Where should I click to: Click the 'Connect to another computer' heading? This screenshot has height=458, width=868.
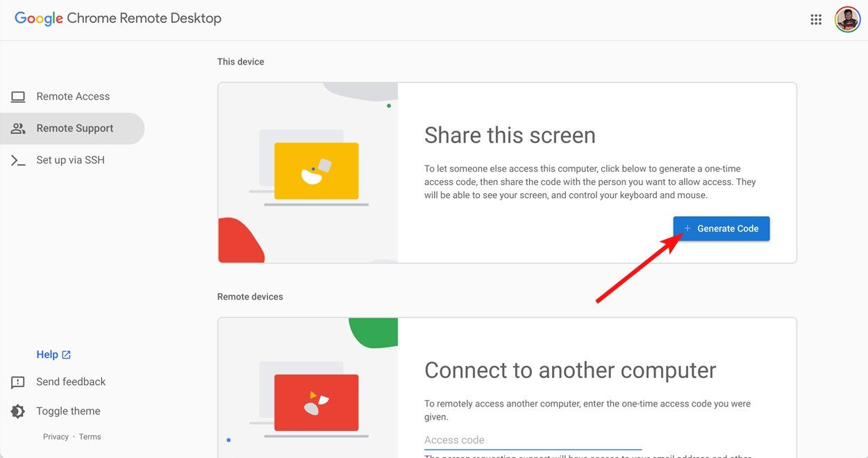coord(570,370)
